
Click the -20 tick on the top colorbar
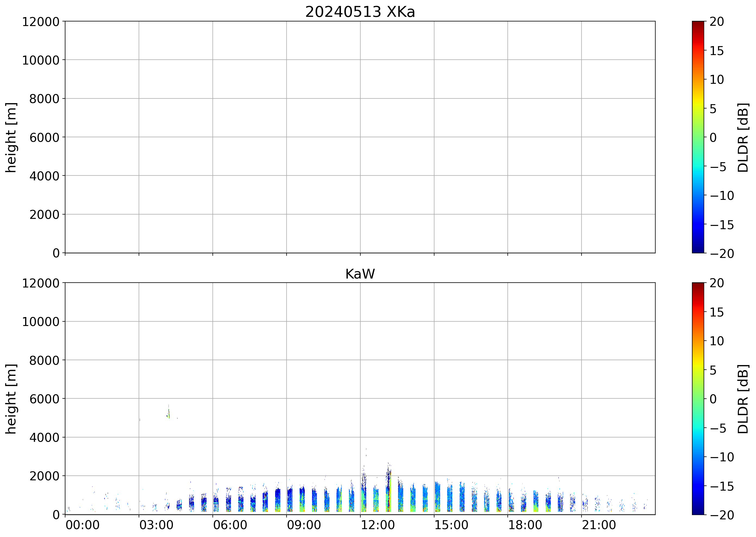(x=722, y=254)
